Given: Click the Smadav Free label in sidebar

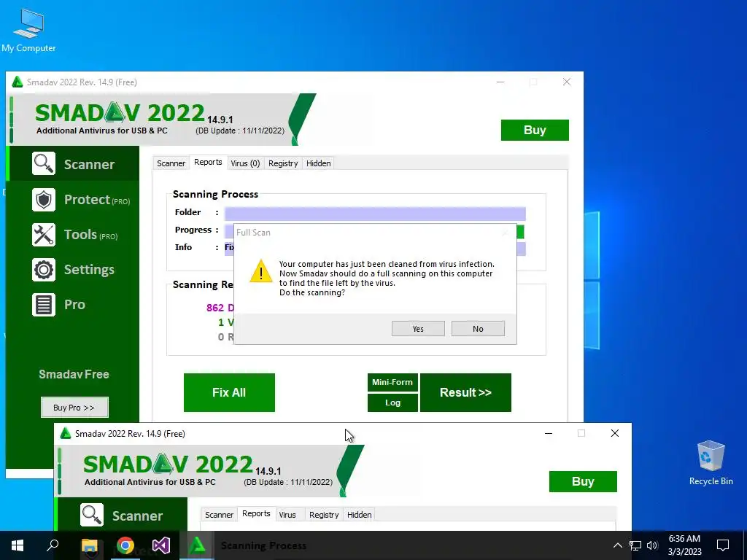Looking at the screenshot, I should pyautogui.click(x=74, y=374).
